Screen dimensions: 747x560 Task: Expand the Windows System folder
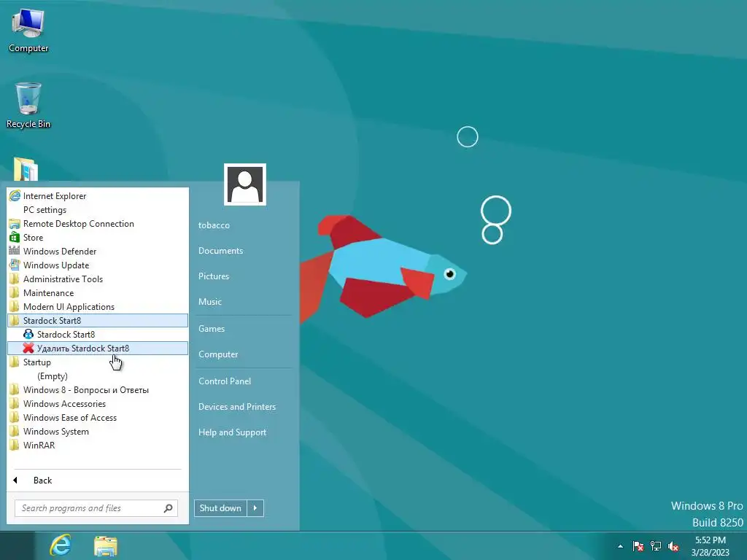(98, 431)
